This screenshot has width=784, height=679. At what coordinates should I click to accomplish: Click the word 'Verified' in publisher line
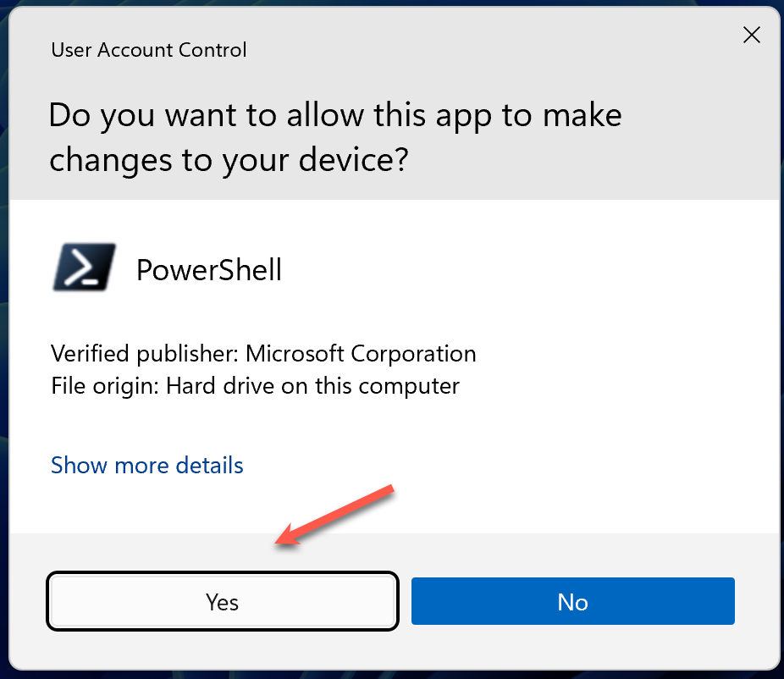[x=84, y=353]
